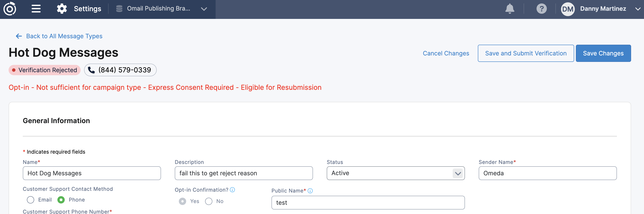The width and height of the screenshot is (644, 214).
Task: Click Cancel Changes
Action: [x=446, y=53]
